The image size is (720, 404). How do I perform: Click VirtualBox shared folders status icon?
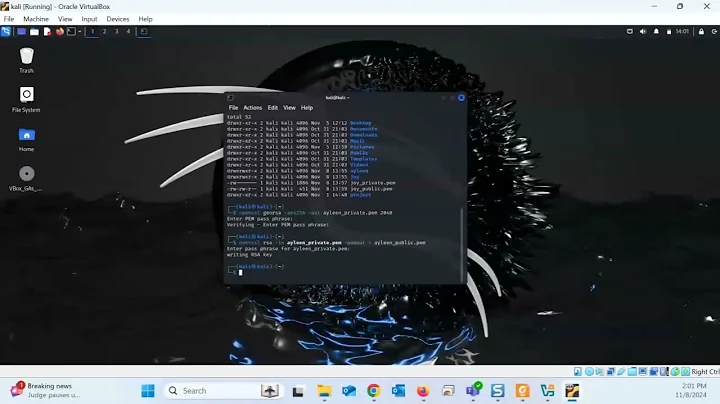tap(632, 371)
